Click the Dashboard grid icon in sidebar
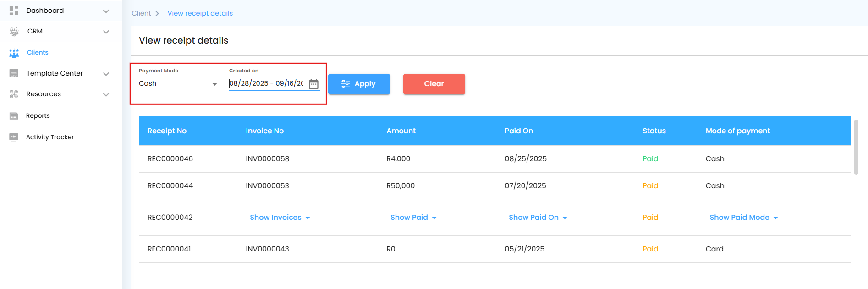This screenshot has height=289, width=868. pyautogui.click(x=14, y=11)
